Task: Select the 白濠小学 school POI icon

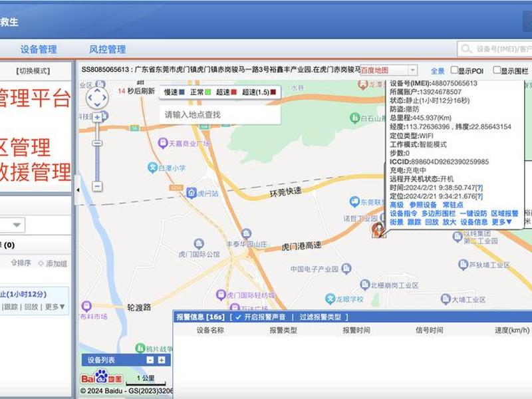Action: (153, 168)
